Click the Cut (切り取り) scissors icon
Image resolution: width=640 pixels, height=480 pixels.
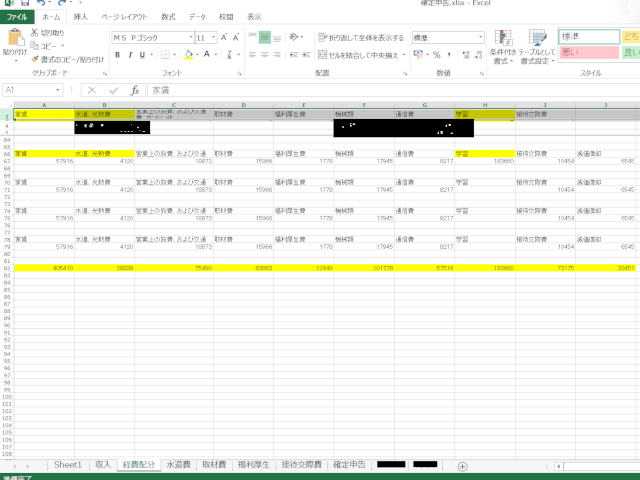point(35,33)
